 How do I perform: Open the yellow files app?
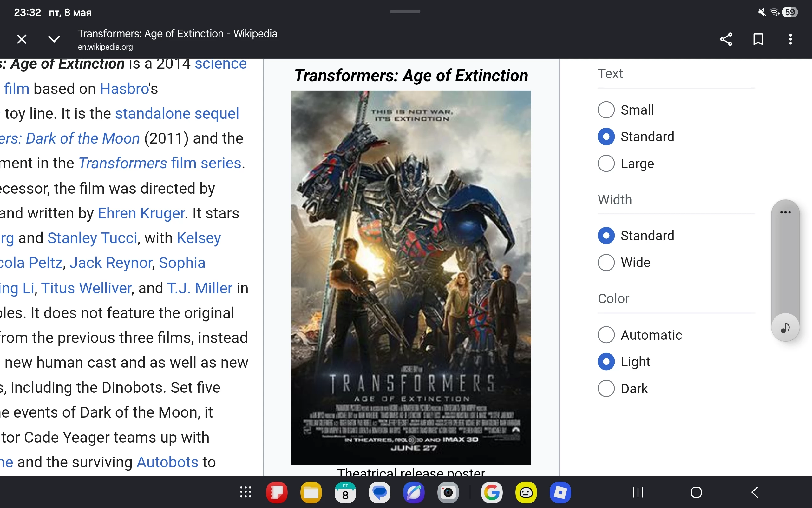[311, 492]
